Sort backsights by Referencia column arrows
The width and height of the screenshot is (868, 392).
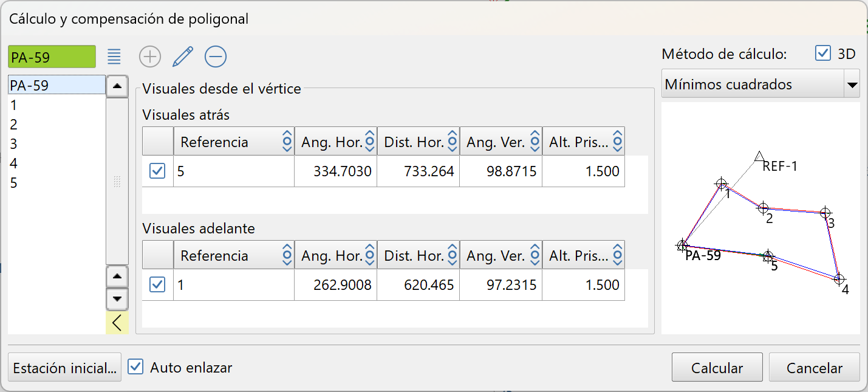click(x=287, y=142)
